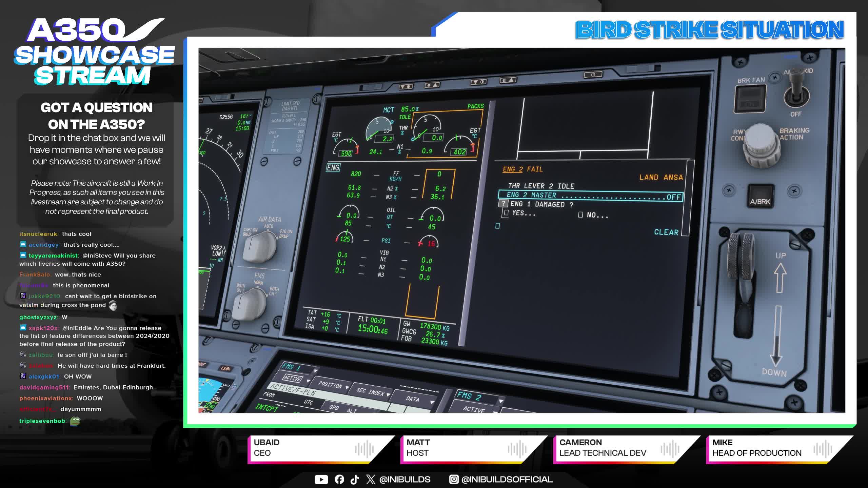868x488 pixels.
Task: Click the display brightness down key
Action: click(406, 87)
